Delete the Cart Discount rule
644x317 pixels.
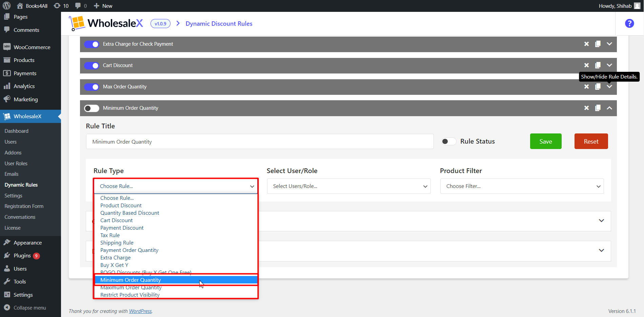tap(586, 65)
